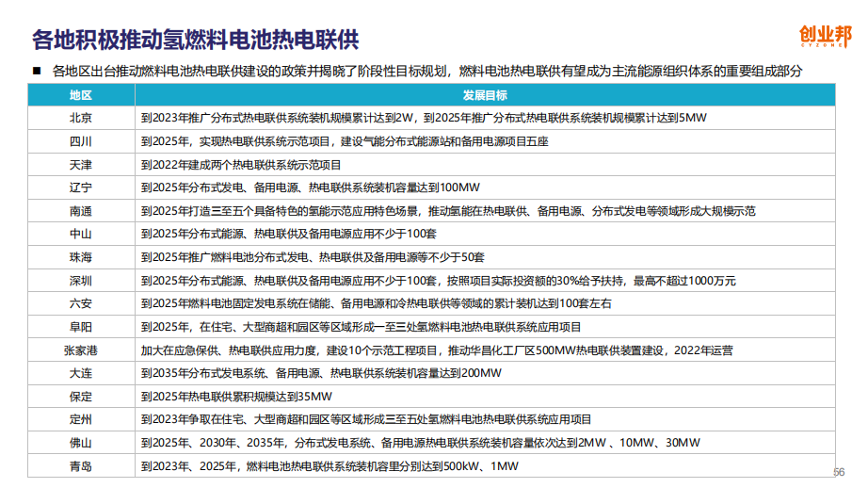
Task: Click the 中山 row label
Action: click(81, 234)
